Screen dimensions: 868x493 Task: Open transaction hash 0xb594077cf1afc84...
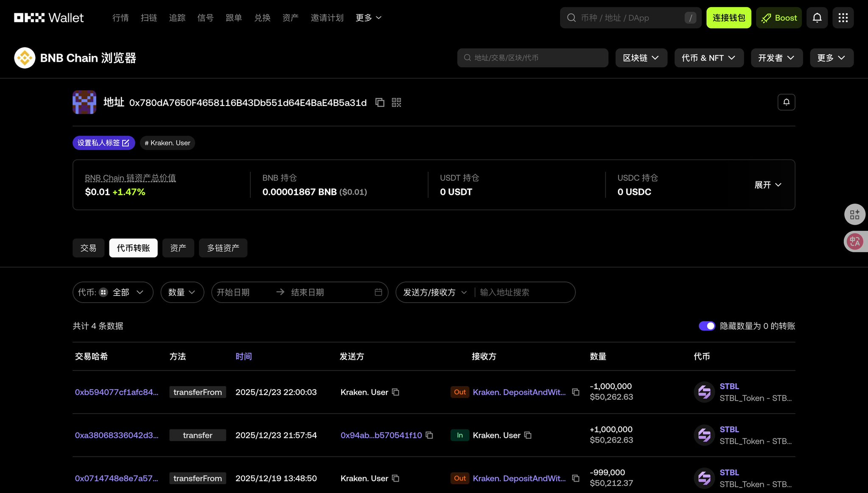click(x=116, y=392)
